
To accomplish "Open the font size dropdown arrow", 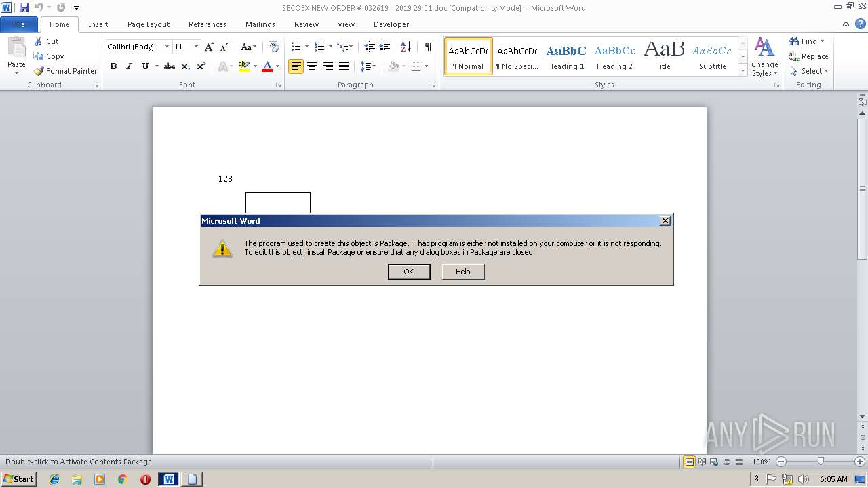I will click(x=197, y=47).
